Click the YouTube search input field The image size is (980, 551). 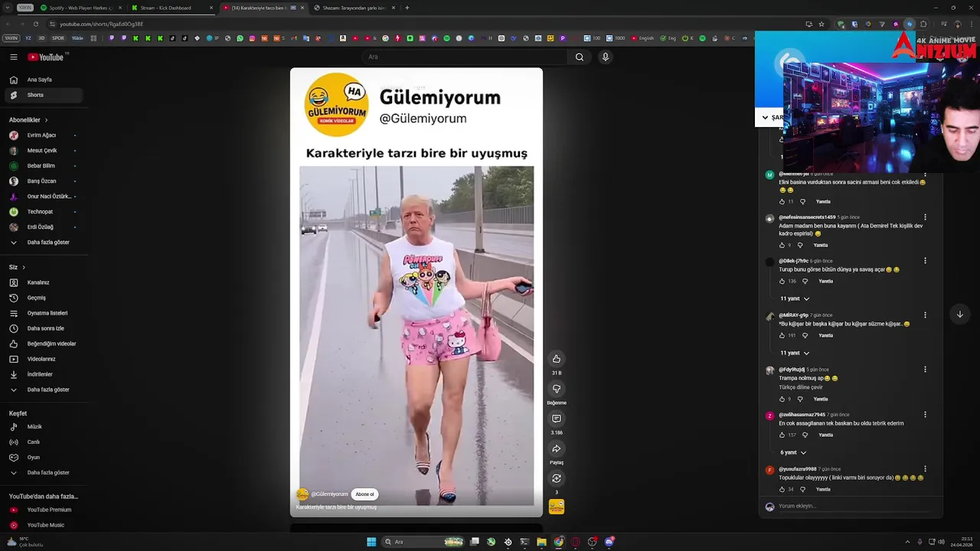coord(465,57)
